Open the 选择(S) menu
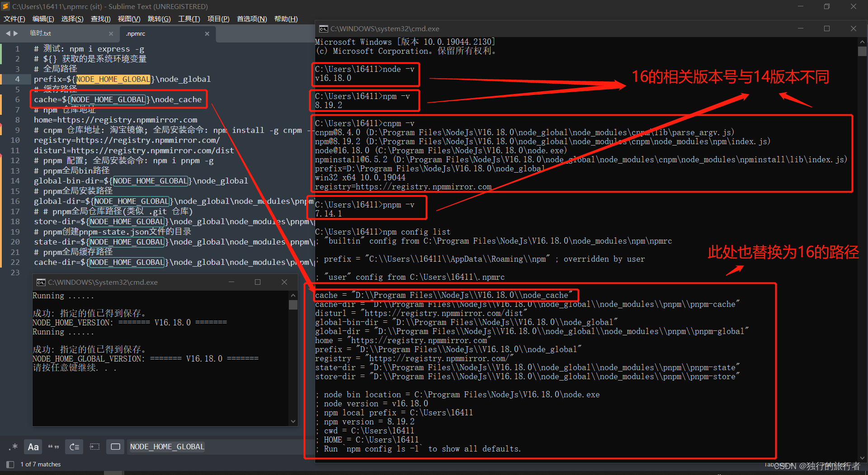Screen dimensions: 868x475 [x=72, y=19]
